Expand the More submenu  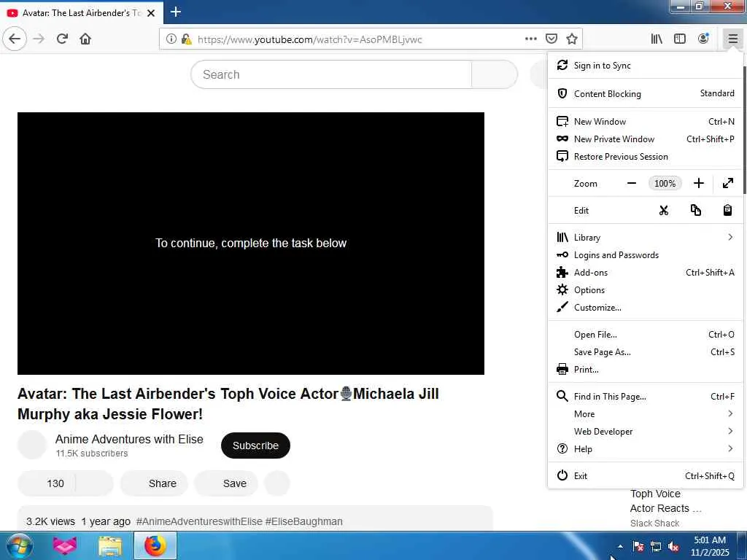coord(646,414)
